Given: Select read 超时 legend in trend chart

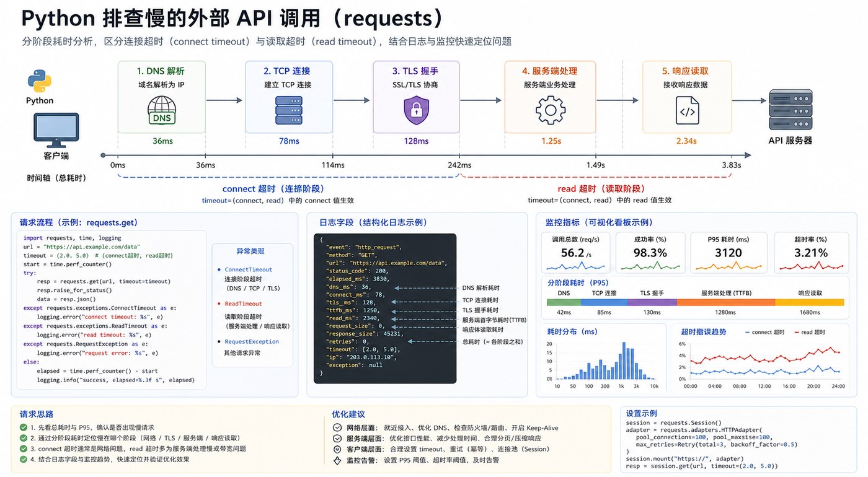Looking at the screenshot, I should coord(809,332).
